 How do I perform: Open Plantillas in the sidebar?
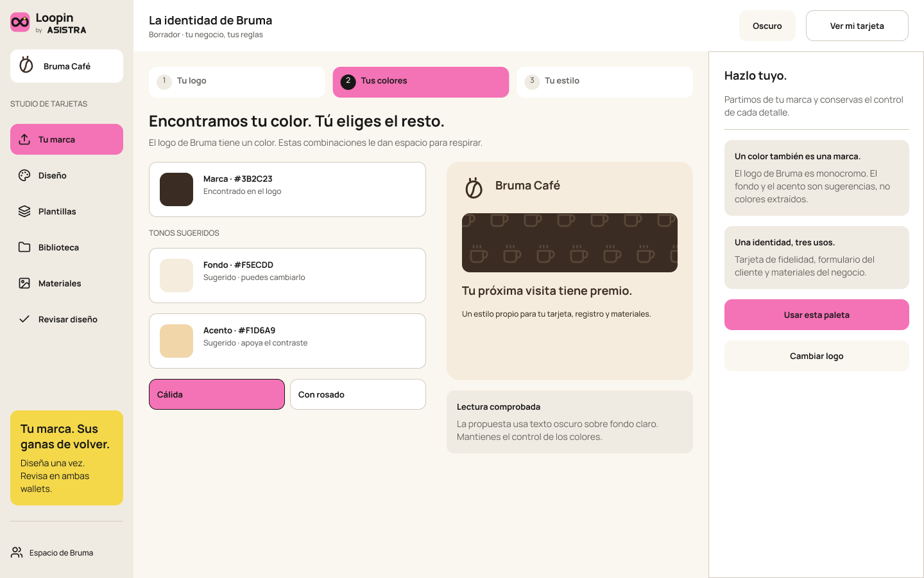67,211
